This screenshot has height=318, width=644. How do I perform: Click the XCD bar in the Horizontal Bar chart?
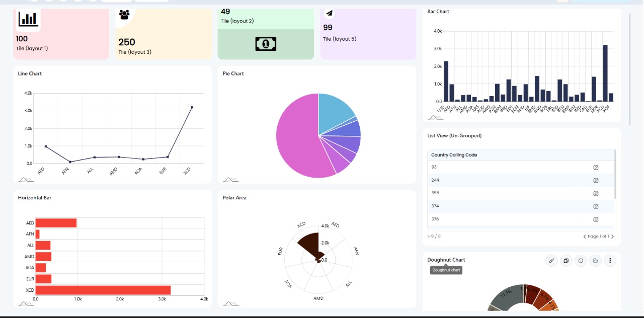pos(101,290)
